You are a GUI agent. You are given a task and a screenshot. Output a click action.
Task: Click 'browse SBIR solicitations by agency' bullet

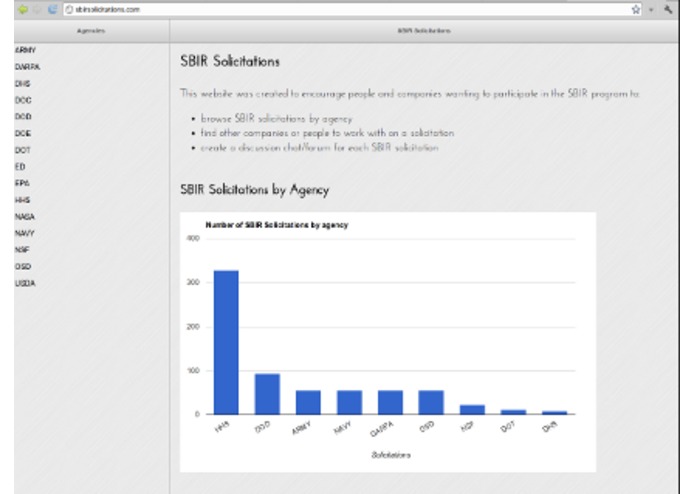point(277,119)
